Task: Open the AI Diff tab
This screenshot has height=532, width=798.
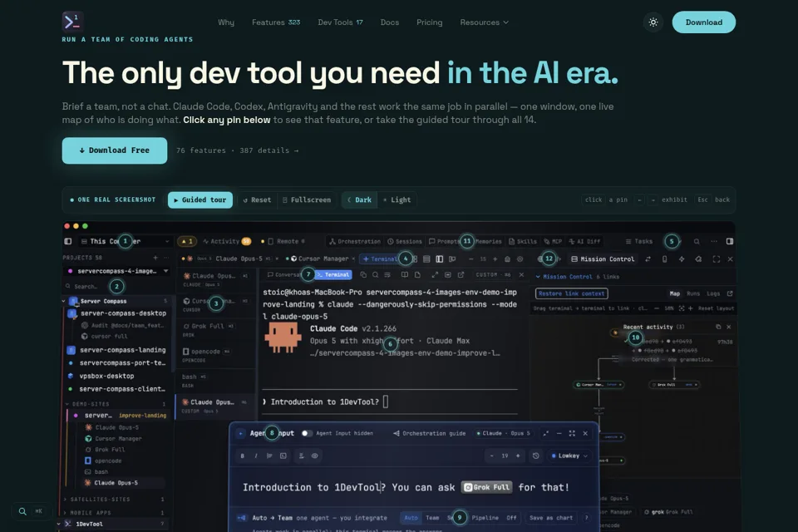Action: click(584, 241)
